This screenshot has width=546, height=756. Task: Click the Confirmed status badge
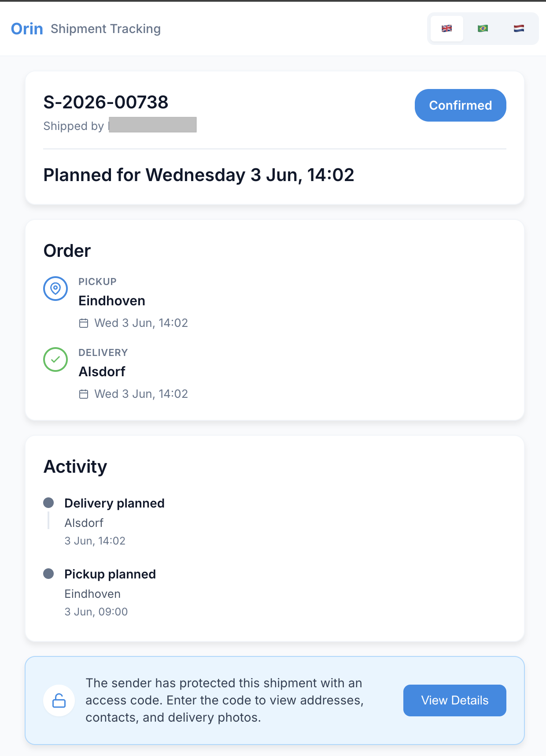(x=460, y=105)
